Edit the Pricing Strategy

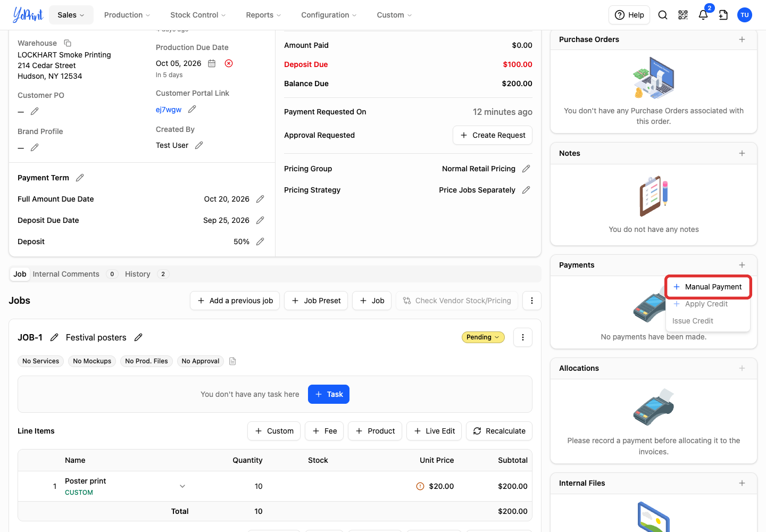(x=526, y=190)
